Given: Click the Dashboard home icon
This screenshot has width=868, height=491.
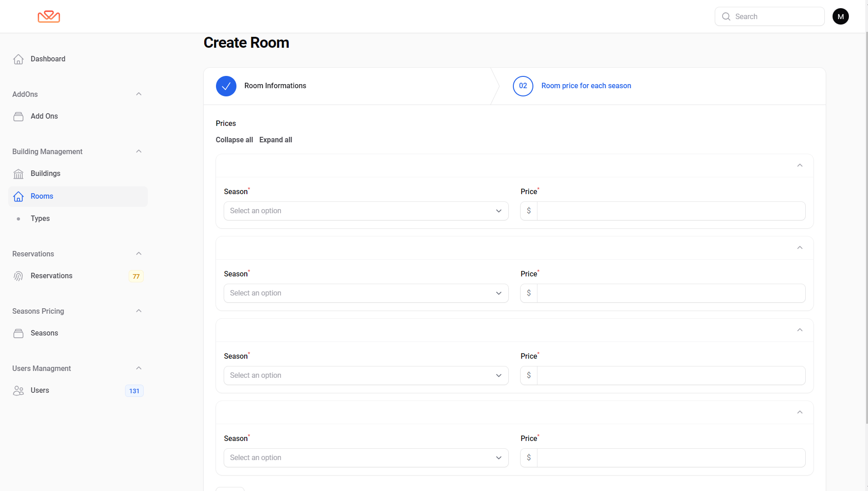Looking at the screenshot, I should [18, 59].
